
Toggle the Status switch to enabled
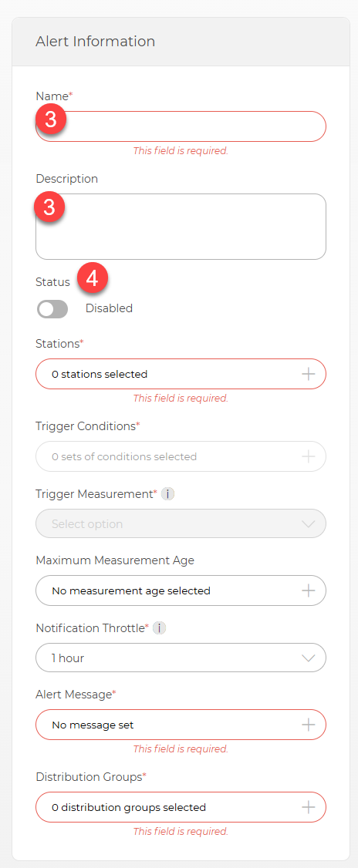(x=52, y=309)
